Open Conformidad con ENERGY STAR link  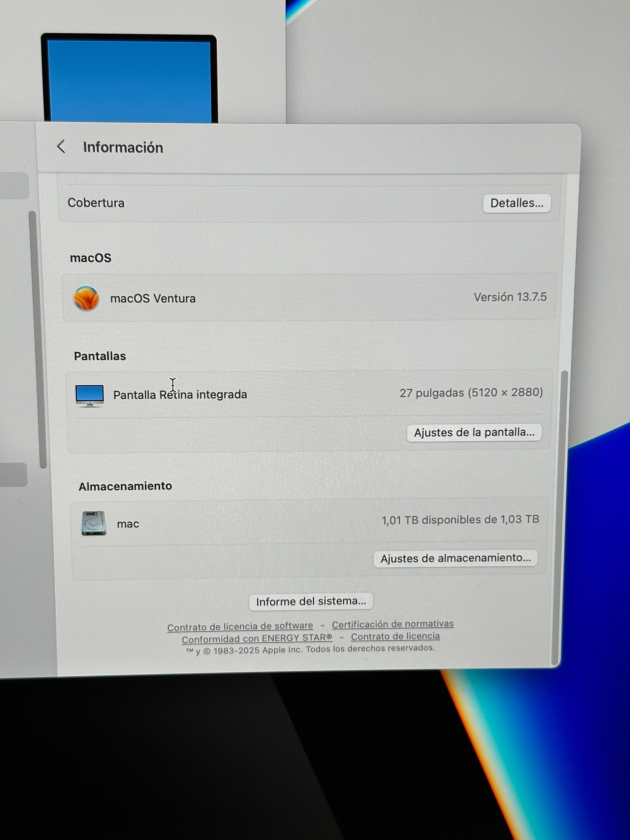tap(257, 638)
